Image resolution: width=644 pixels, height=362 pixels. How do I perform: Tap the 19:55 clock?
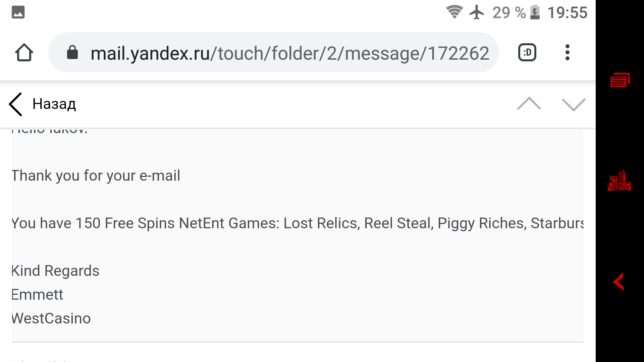click(x=567, y=13)
